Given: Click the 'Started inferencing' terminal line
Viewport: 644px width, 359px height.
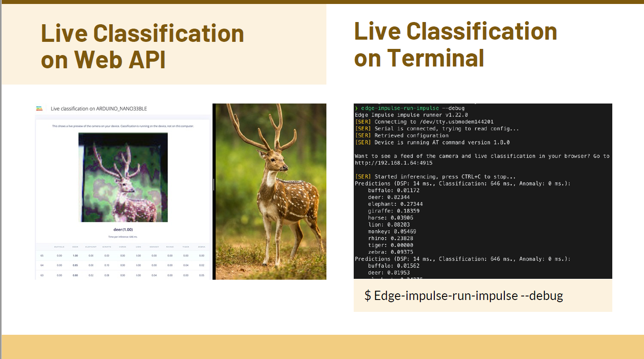Looking at the screenshot, I should (435, 177).
